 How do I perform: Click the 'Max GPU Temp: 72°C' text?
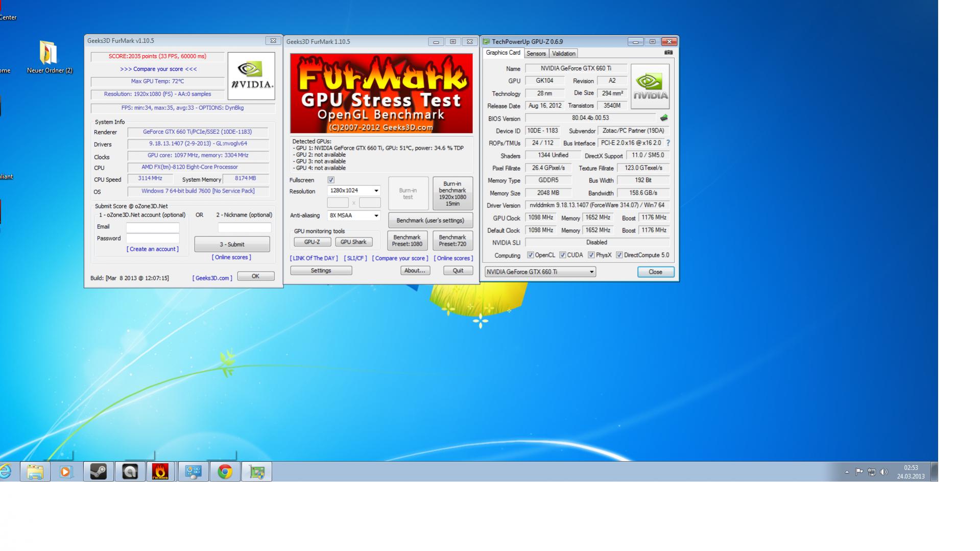[157, 82]
